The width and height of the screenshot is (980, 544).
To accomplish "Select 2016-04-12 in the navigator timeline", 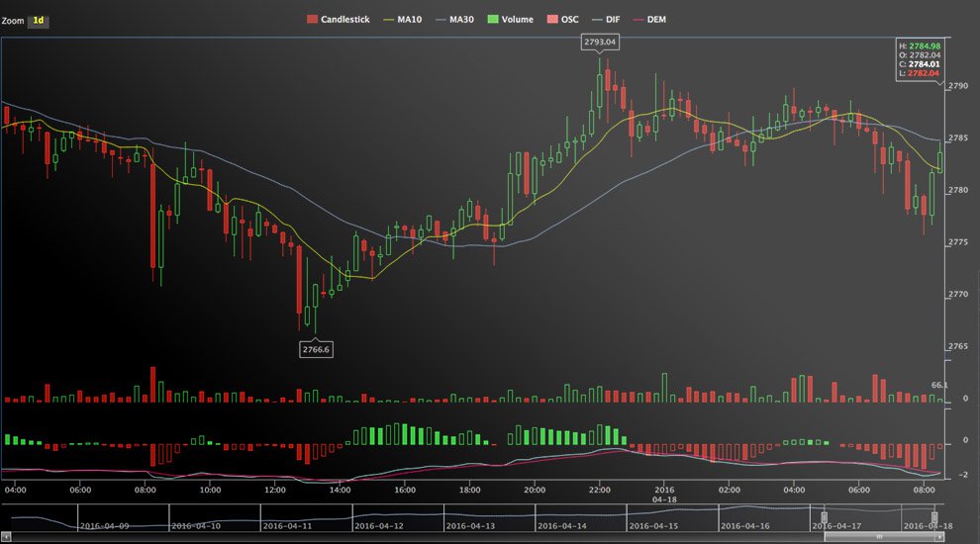I will 379,526.
